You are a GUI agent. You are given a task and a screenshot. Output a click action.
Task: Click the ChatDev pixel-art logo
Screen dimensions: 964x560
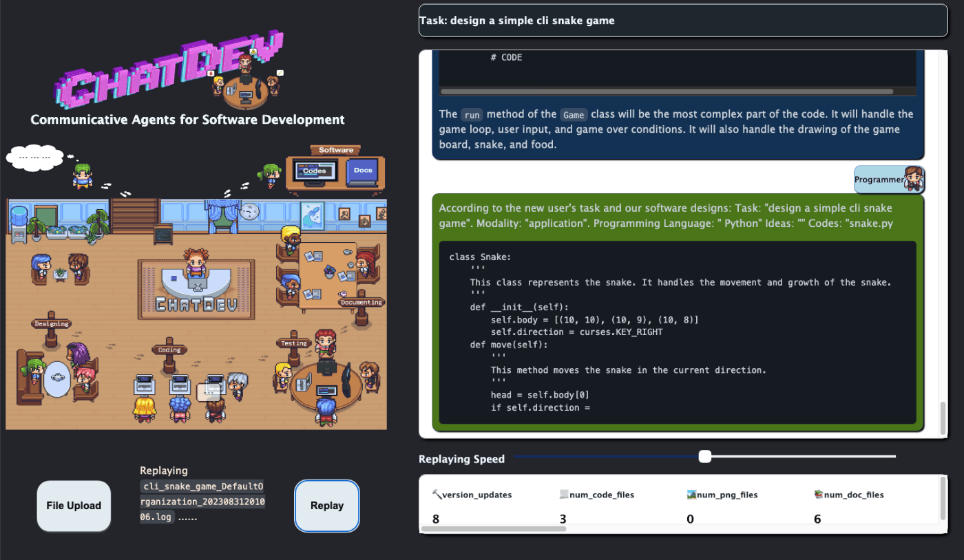point(169,70)
